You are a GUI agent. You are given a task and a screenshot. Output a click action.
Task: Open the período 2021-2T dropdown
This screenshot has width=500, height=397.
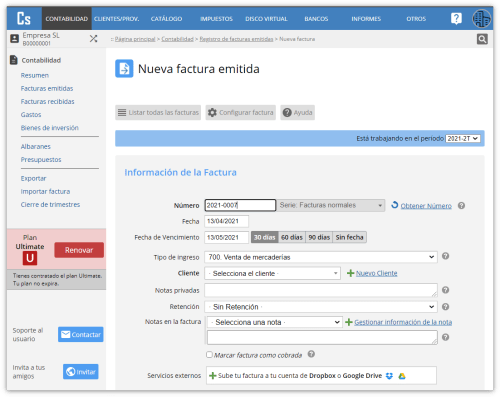pyautogui.click(x=463, y=138)
